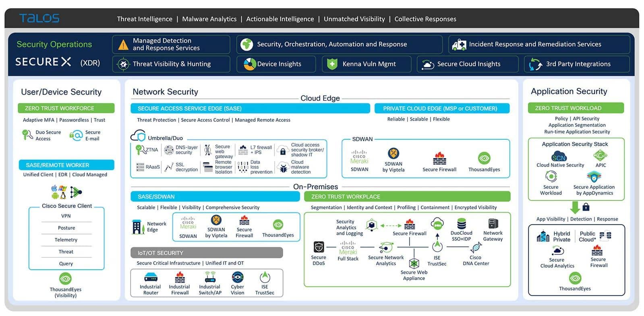Viewport: 644px width, 316px height.
Task: Click the APIC icon
Action: pos(600,155)
